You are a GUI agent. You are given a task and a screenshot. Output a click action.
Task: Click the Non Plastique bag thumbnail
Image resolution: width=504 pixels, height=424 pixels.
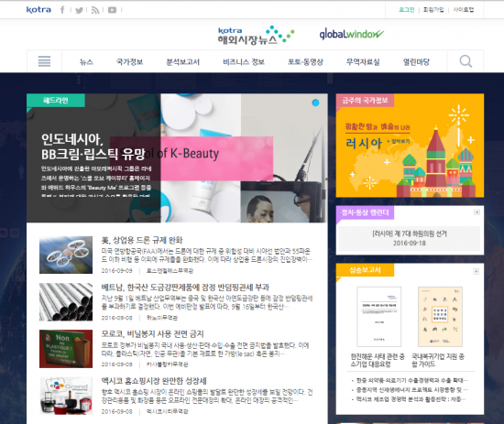pyautogui.click(x=66, y=349)
